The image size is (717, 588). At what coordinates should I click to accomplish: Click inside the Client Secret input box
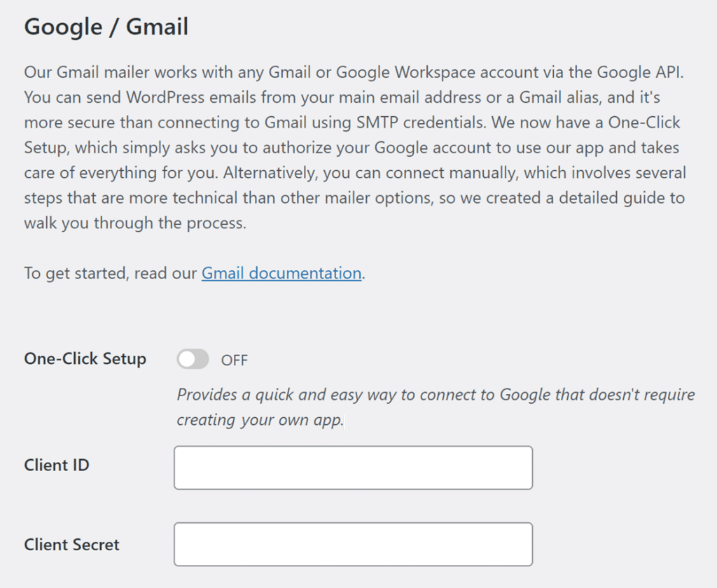(x=352, y=544)
